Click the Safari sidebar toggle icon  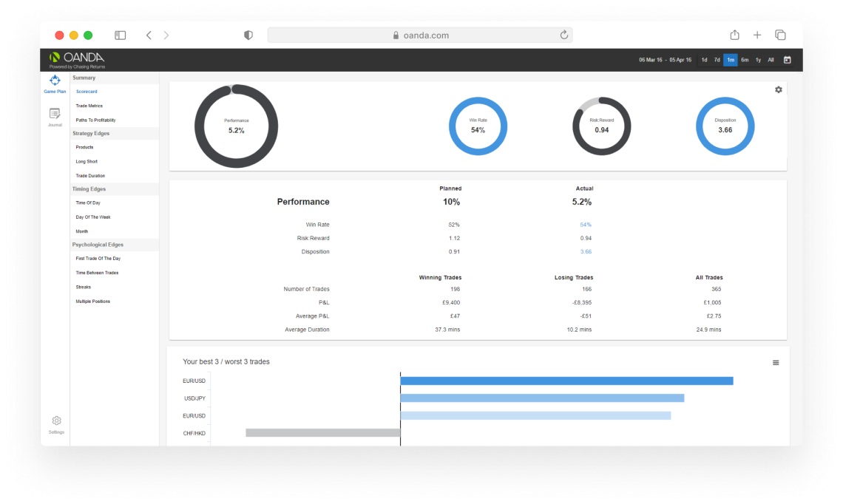coord(121,35)
